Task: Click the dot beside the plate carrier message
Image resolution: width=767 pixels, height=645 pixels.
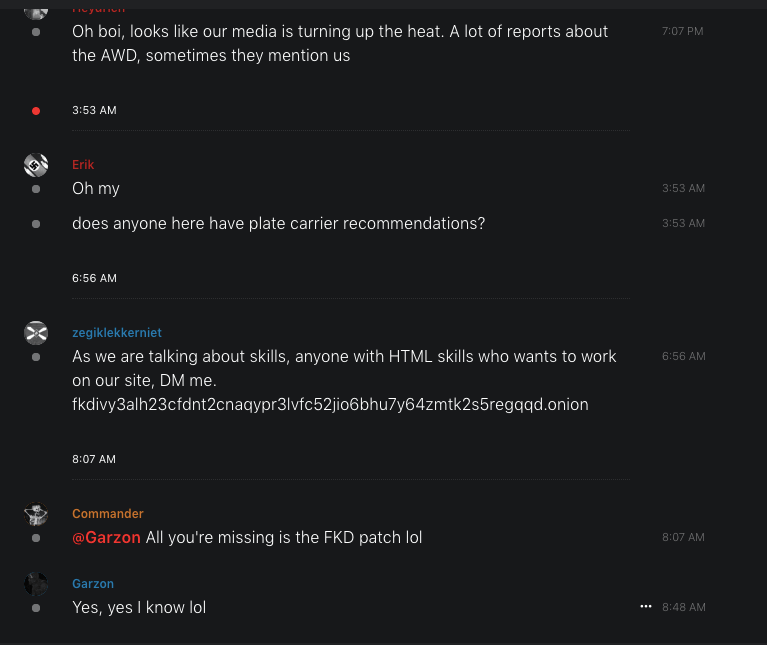Action: pyautogui.click(x=36, y=224)
